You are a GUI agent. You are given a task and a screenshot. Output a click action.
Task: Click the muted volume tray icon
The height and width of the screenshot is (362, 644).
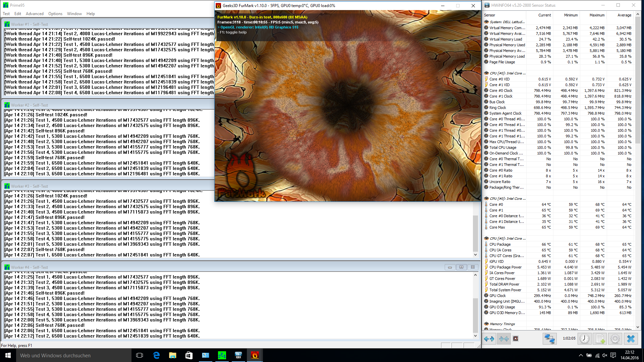click(x=605, y=355)
